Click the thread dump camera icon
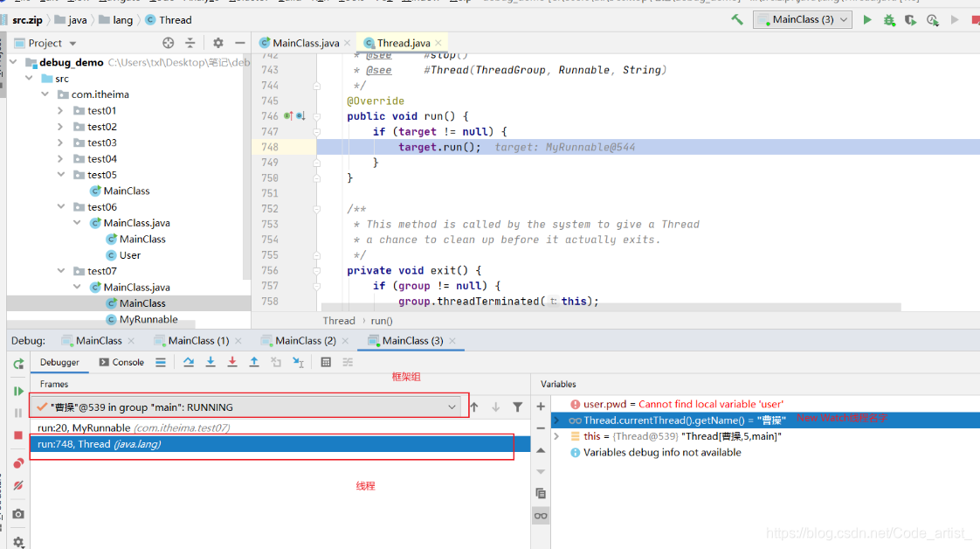This screenshot has height=549, width=980. (18, 514)
